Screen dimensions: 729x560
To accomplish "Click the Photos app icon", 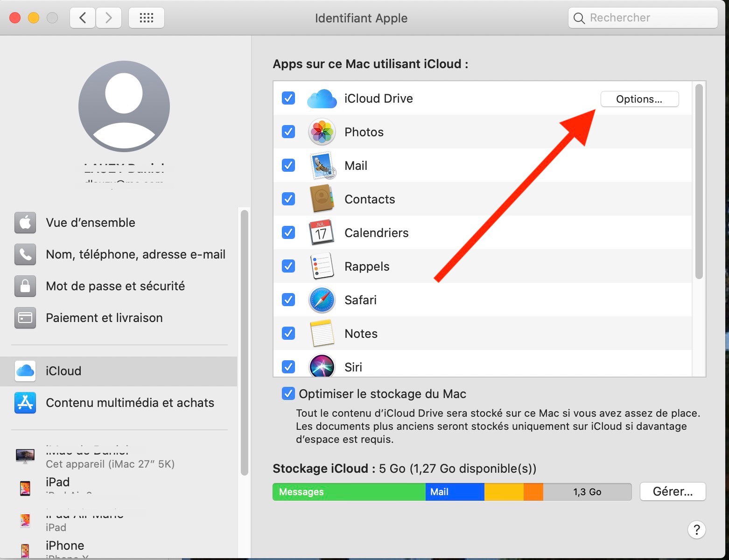I will [322, 132].
